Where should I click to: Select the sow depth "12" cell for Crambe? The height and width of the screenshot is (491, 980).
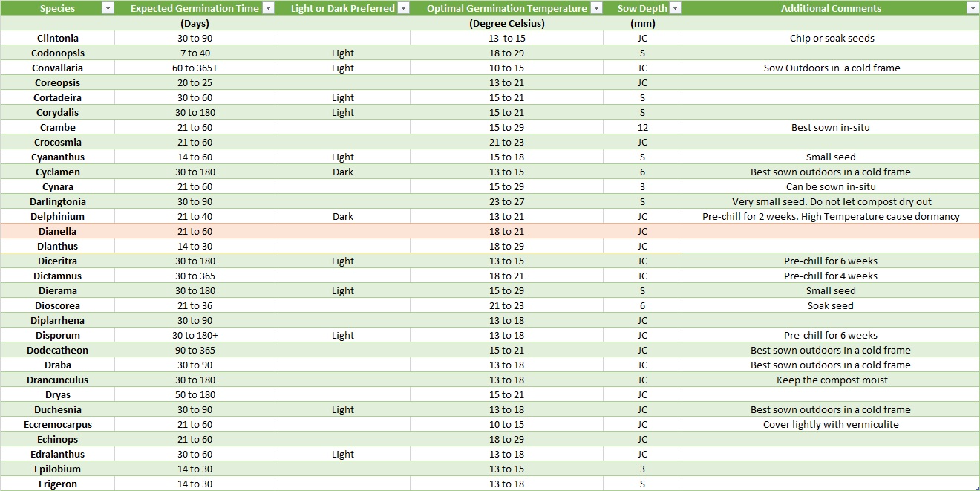coord(642,127)
